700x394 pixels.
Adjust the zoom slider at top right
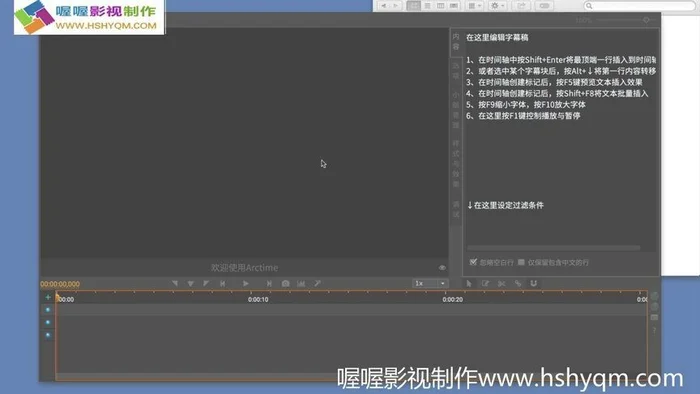[x=646, y=20]
